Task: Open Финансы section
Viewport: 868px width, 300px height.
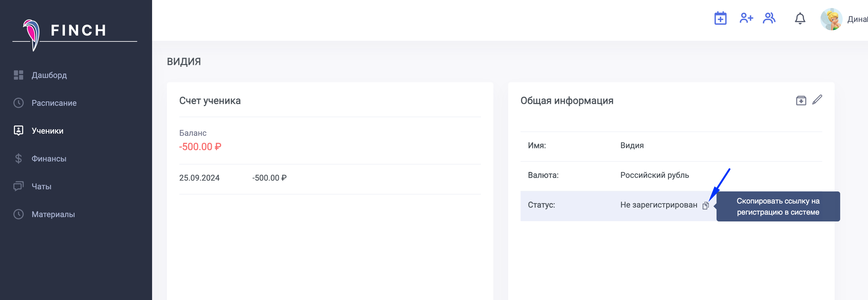Action: click(49, 158)
